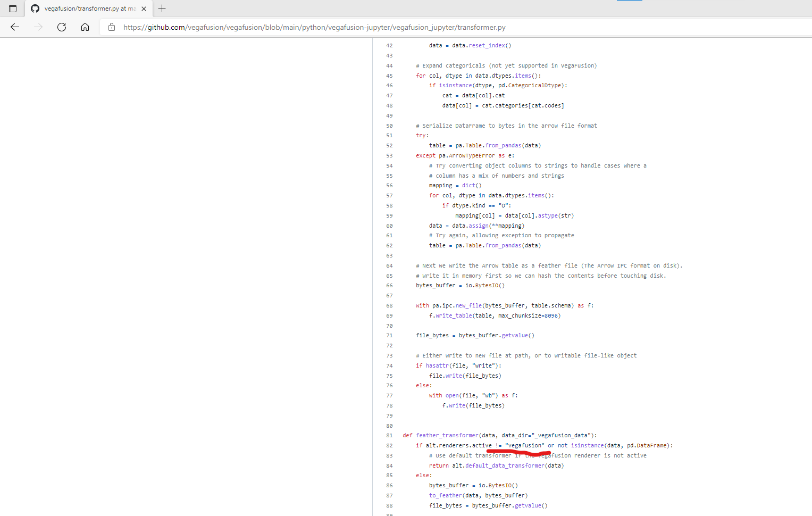This screenshot has height=516, width=812.
Task: Click 'file.write(file_bytes)' on line 75
Action: click(x=465, y=376)
